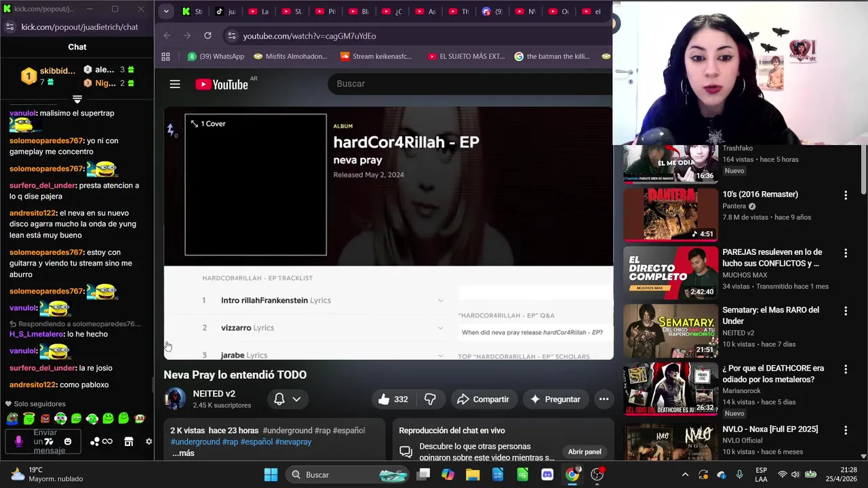Viewport: 868px width, 488px height.
Task: Open the #nevapray hashtag link
Action: tap(293, 441)
